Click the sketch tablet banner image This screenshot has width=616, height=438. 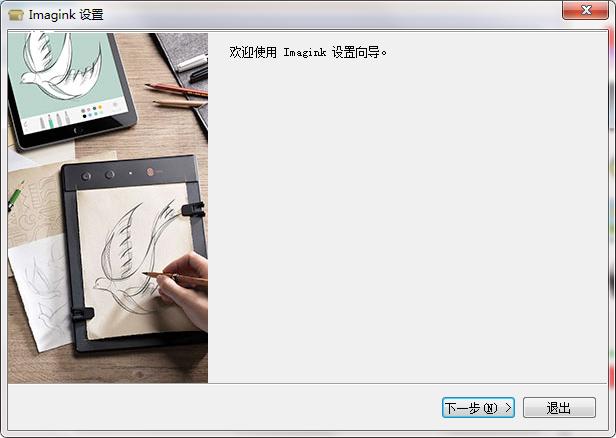108,208
